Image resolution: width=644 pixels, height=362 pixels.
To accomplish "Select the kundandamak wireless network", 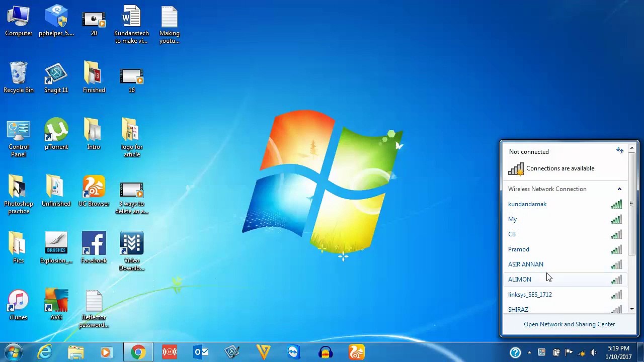I will pos(566,204).
